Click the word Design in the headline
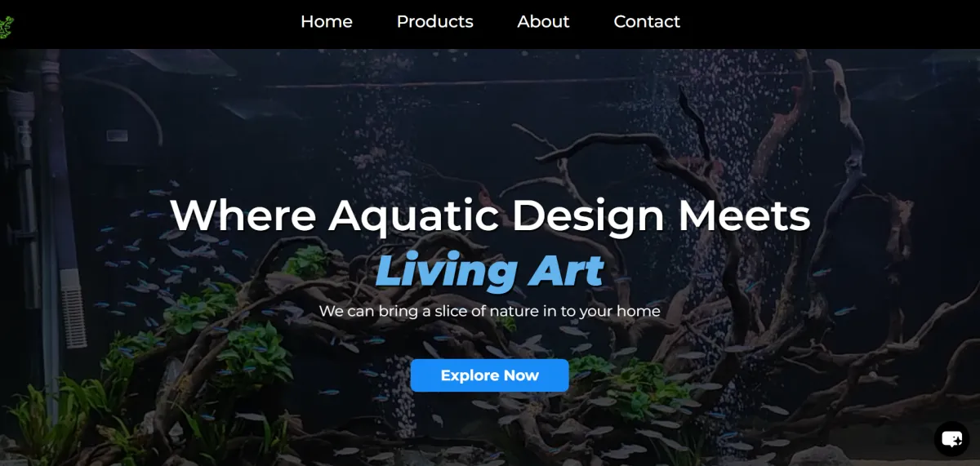Viewport: 980px width, 466px height. (588, 215)
